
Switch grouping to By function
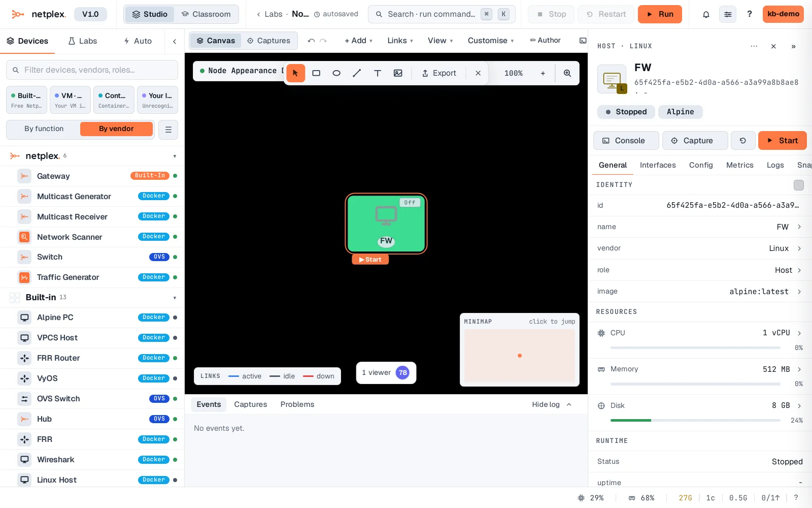(x=44, y=129)
